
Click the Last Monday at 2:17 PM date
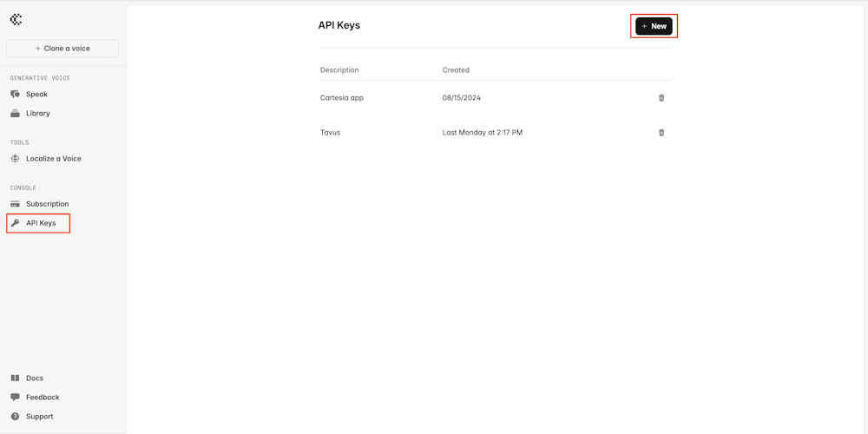coord(482,132)
